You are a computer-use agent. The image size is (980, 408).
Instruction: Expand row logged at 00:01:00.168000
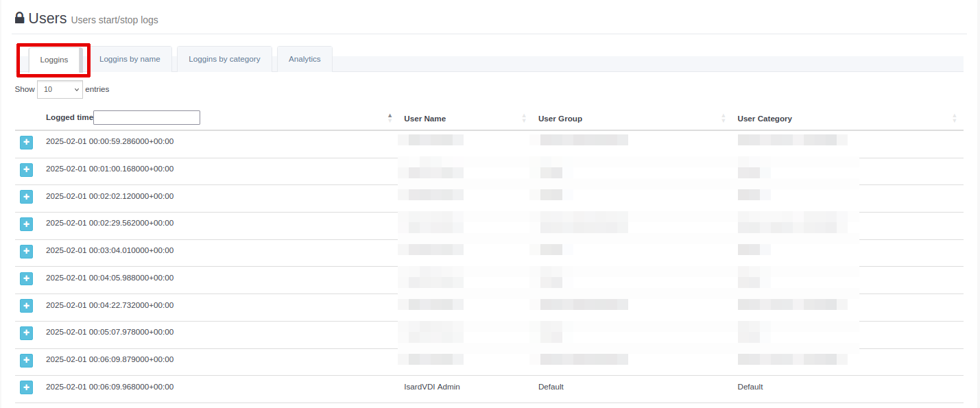[x=26, y=169]
